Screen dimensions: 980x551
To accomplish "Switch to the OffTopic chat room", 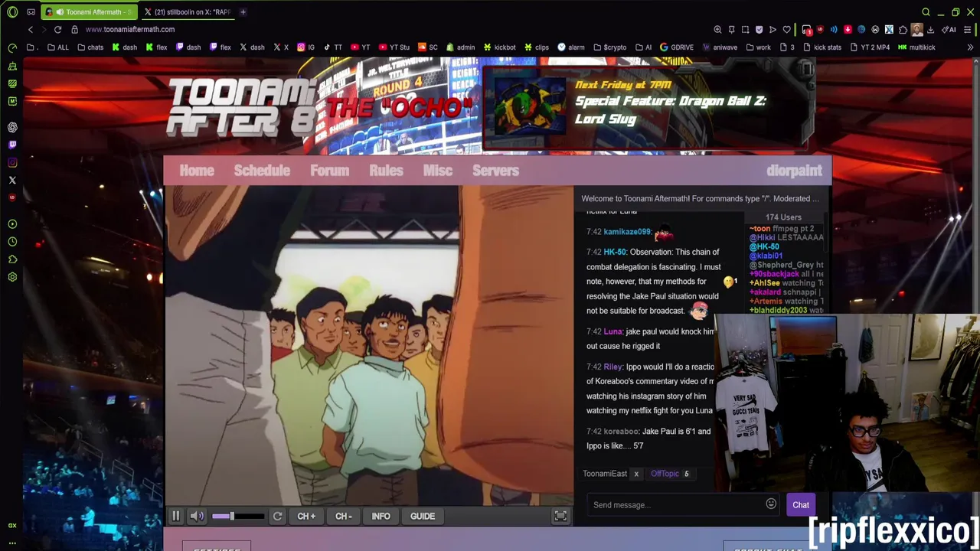I will [x=665, y=474].
